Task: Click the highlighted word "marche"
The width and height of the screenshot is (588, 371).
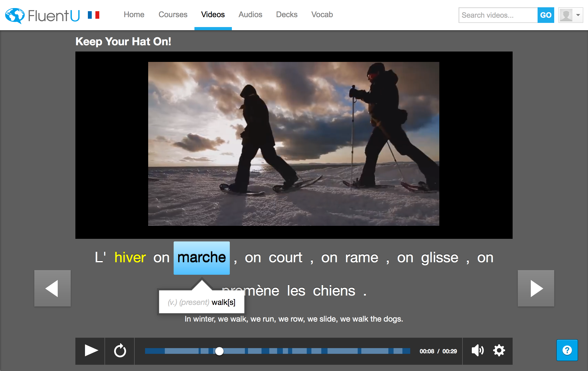Action: point(202,258)
